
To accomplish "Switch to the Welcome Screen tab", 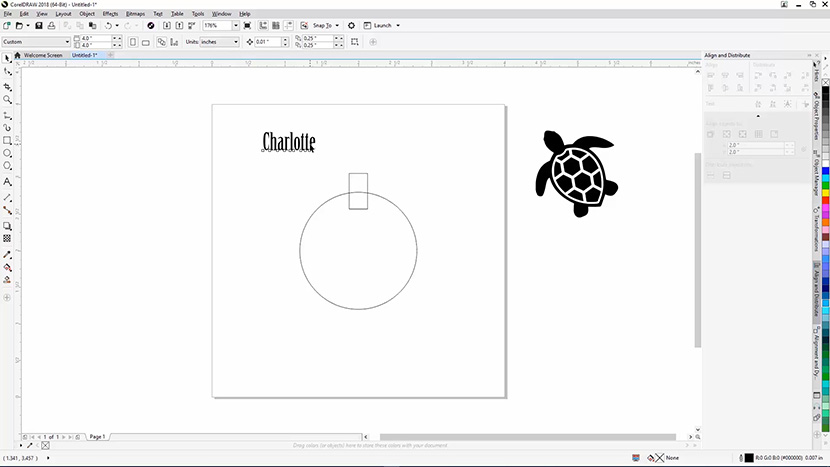I will (x=42, y=55).
